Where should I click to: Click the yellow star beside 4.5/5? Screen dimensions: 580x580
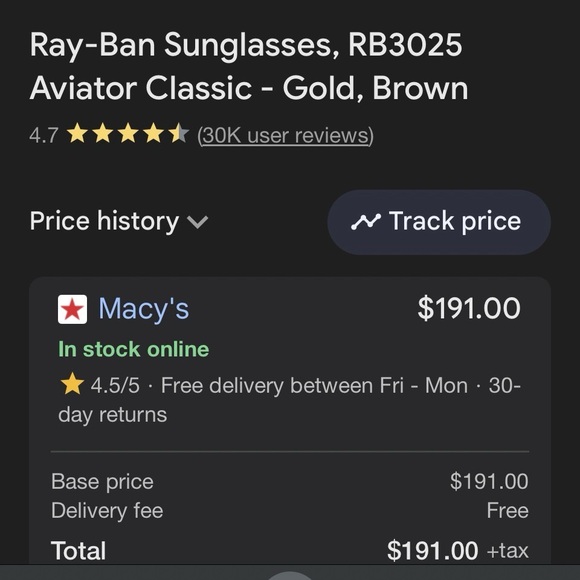72,385
